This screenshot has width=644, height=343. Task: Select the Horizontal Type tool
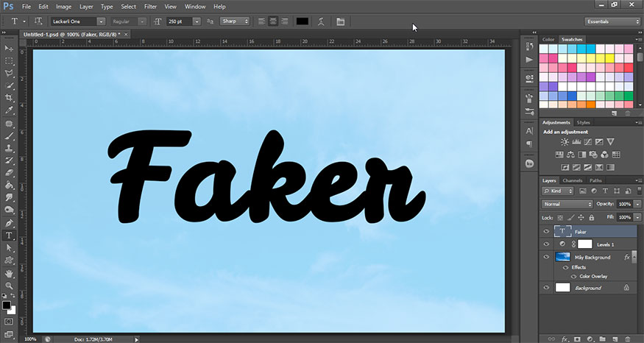tap(9, 236)
